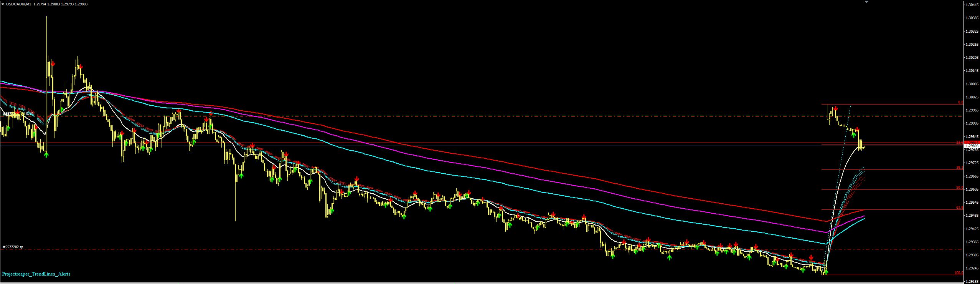Click price scale value 1.30265

coord(971,45)
